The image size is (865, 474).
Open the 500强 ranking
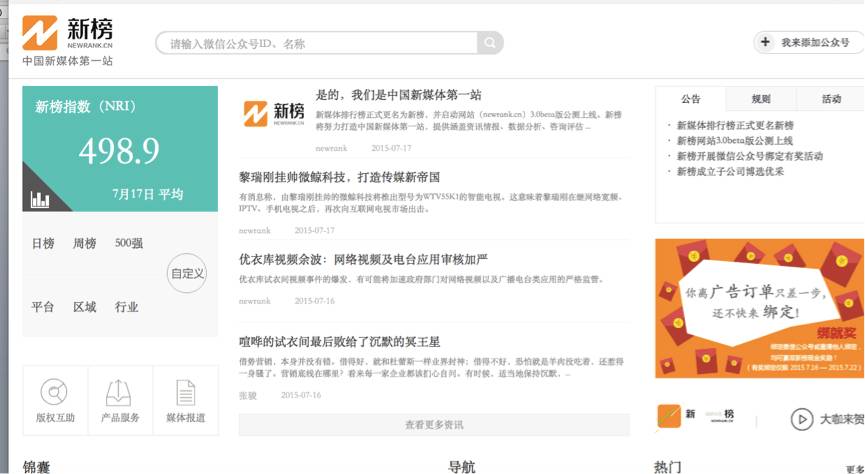(x=129, y=243)
